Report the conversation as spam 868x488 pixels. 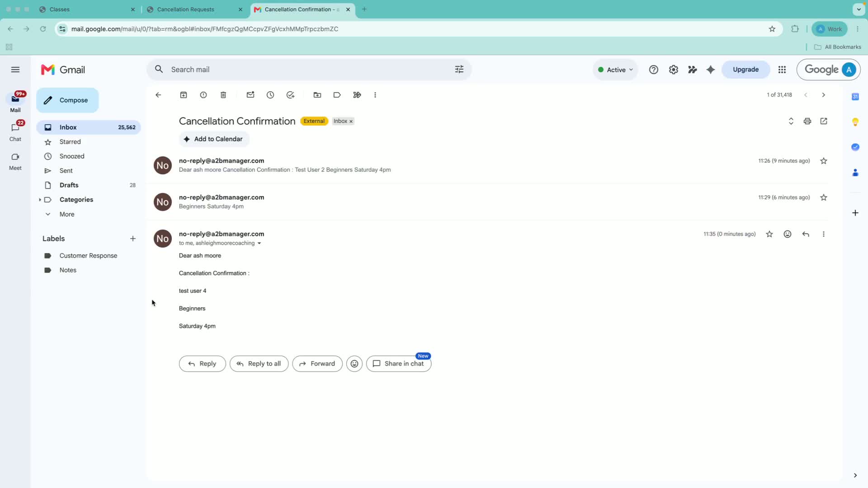click(203, 95)
